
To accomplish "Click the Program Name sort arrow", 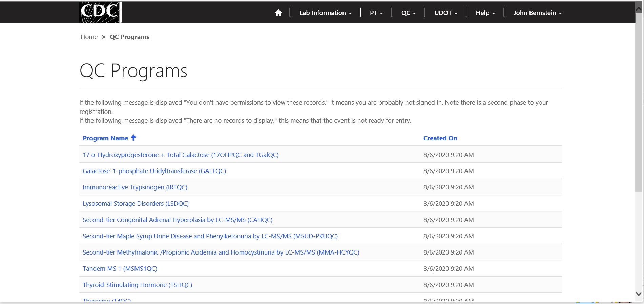I will coord(133,138).
